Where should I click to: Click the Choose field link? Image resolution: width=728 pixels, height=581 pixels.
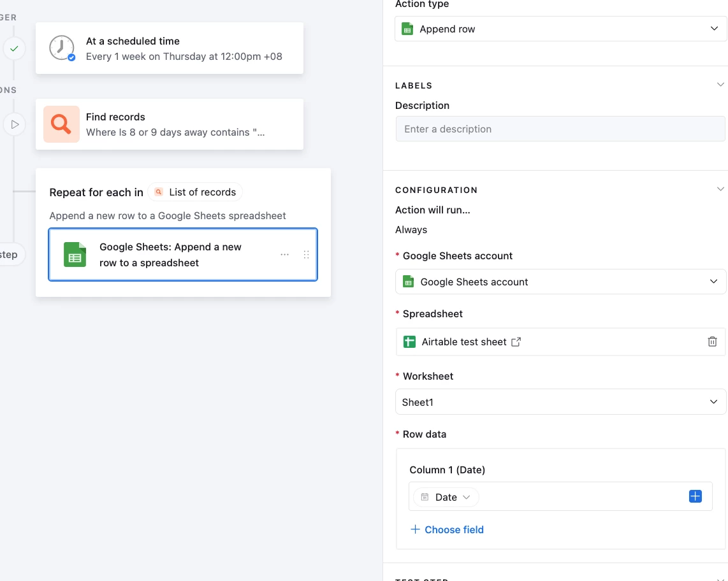[454, 529]
